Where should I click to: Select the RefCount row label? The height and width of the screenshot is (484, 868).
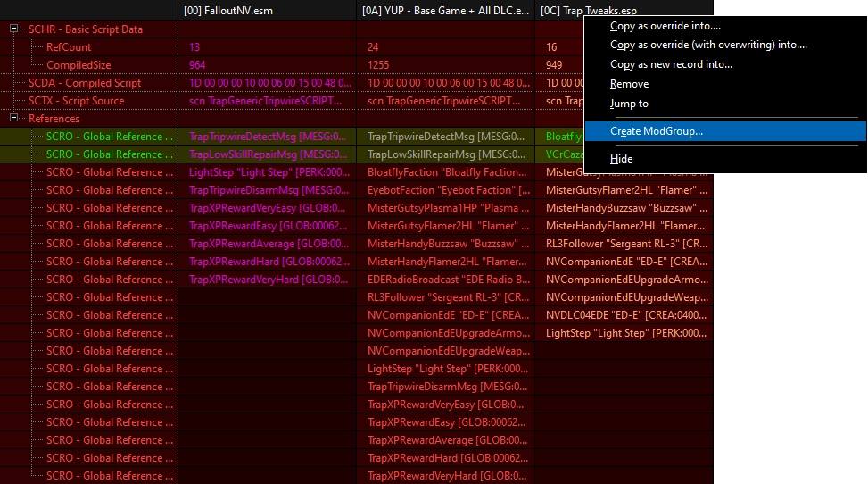click(69, 47)
